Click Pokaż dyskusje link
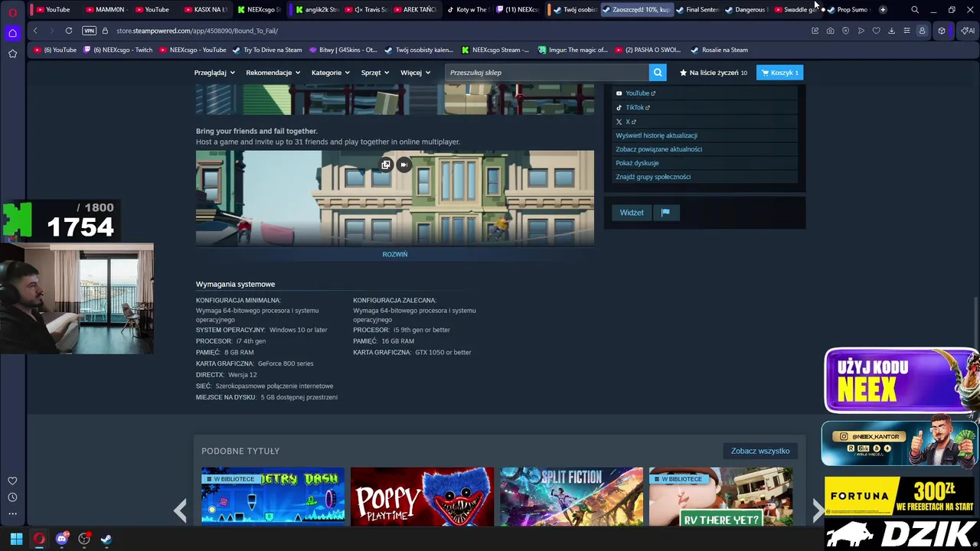 tap(637, 163)
